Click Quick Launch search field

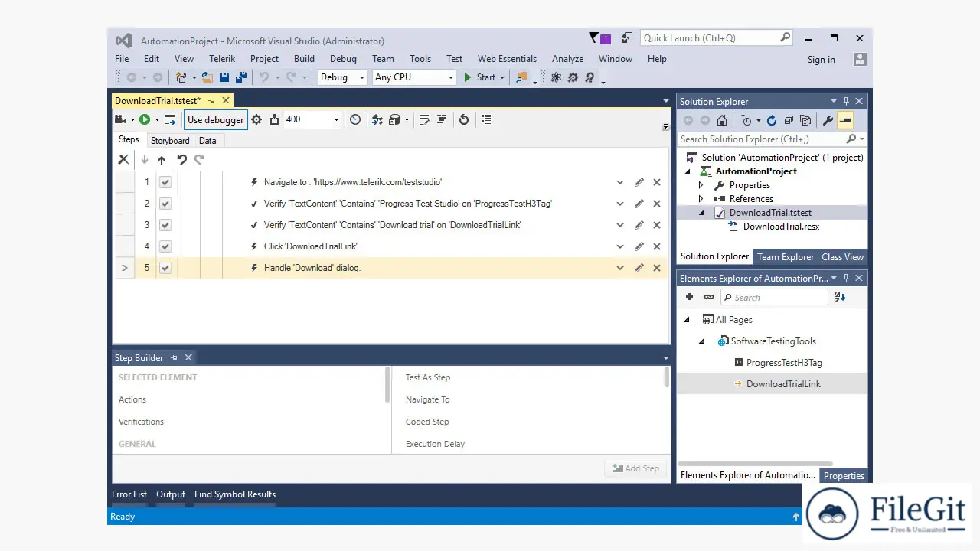pyautogui.click(x=717, y=38)
